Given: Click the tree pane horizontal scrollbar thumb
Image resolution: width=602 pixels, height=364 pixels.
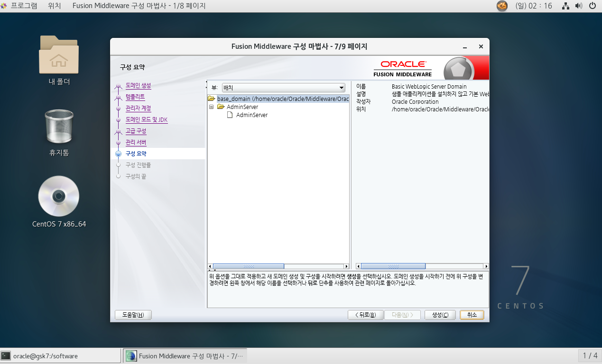Looking at the screenshot, I should (249, 266).
